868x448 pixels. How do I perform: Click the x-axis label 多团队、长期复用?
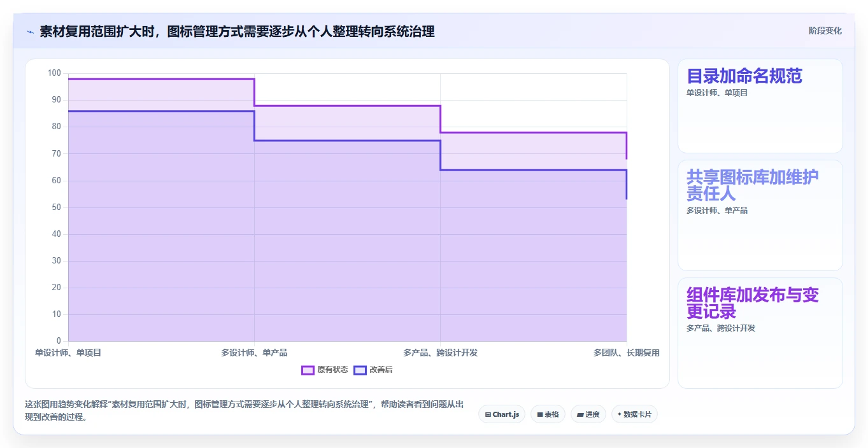(x=626, y=353)
